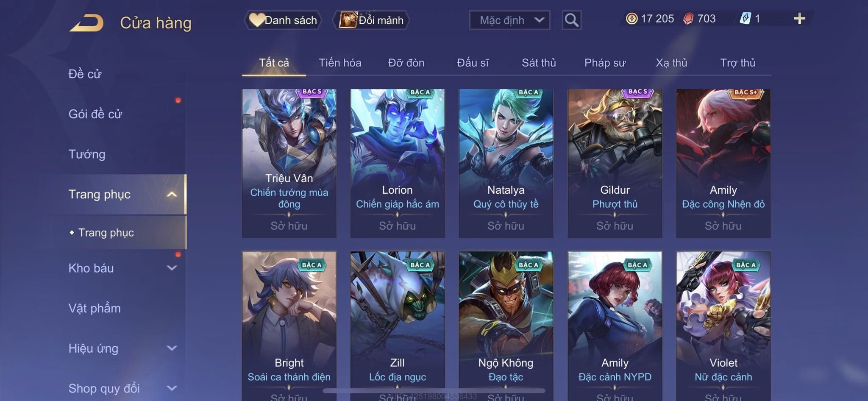Expand the Hiệu ứng sidebar section
This screenshot has width=868, height=401.
172,348
